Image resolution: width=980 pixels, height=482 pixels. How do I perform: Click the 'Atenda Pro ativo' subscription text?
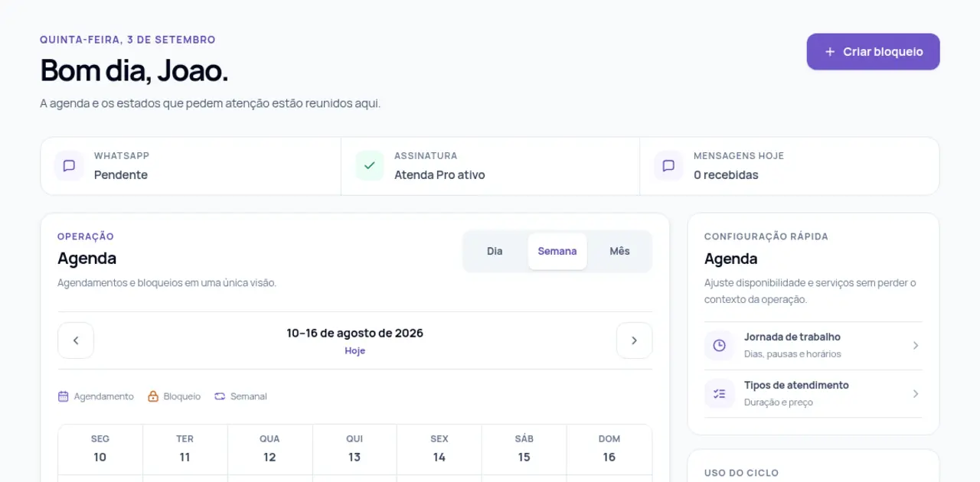(439, 174)
